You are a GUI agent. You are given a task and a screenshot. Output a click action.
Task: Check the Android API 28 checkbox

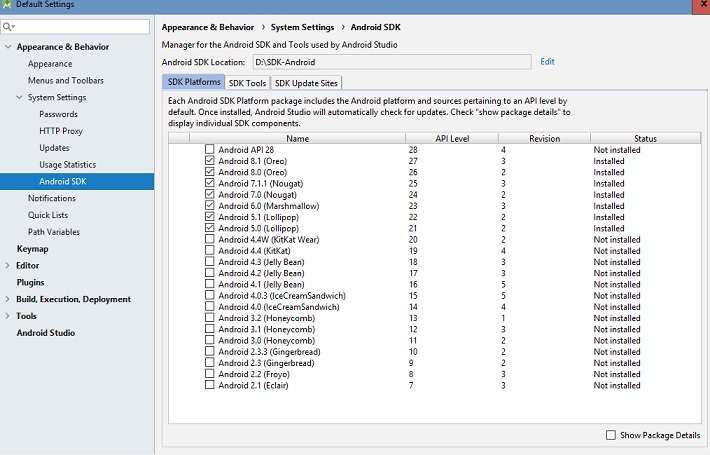(x=209, y=150)
